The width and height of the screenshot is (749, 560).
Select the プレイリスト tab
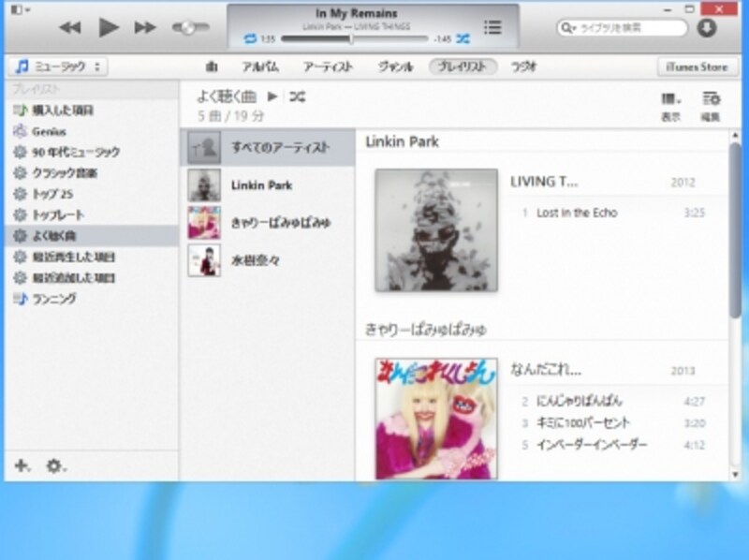(x=463, y=66)
